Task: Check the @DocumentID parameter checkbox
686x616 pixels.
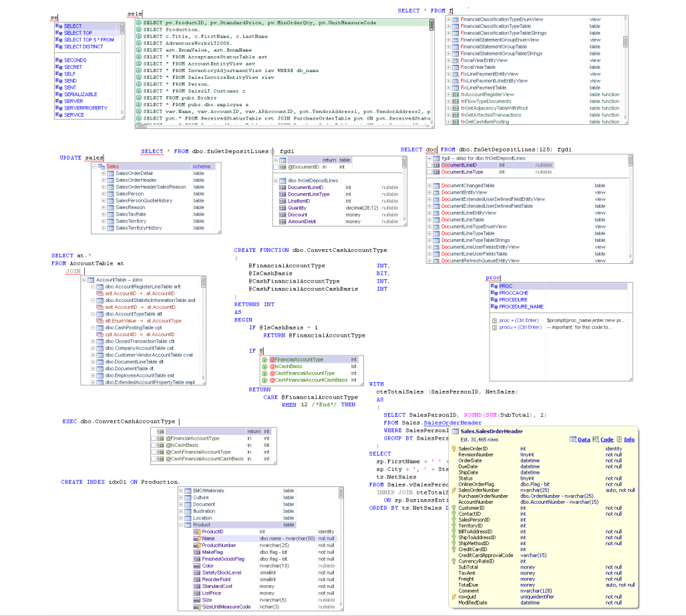Action: point(276,167)
